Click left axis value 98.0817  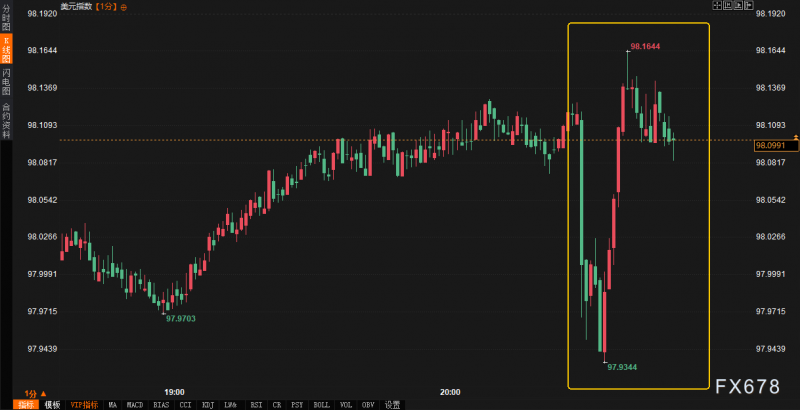pos(42,162)
